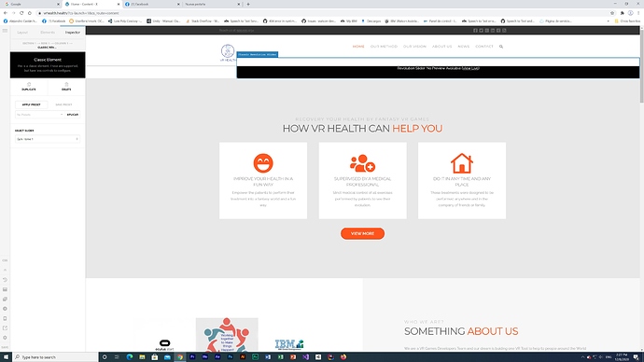Click the medical professional people icon

[x=362, y=163]
